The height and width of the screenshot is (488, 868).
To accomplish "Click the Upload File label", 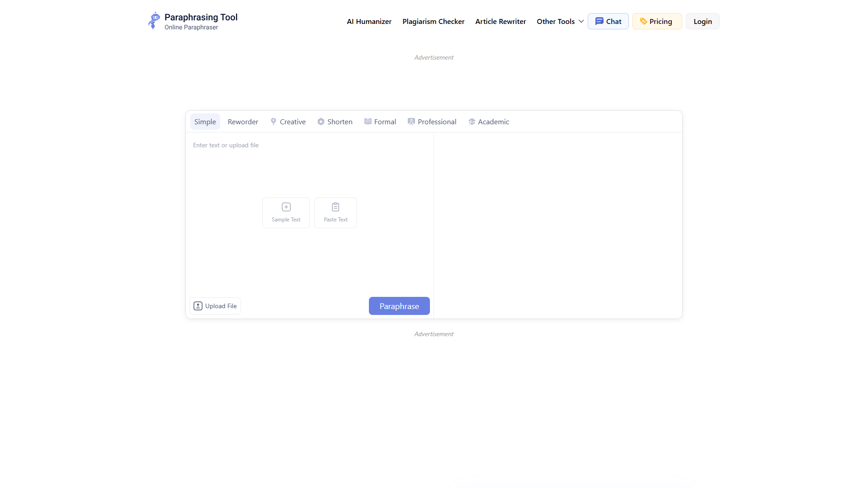I will point(221,306).
